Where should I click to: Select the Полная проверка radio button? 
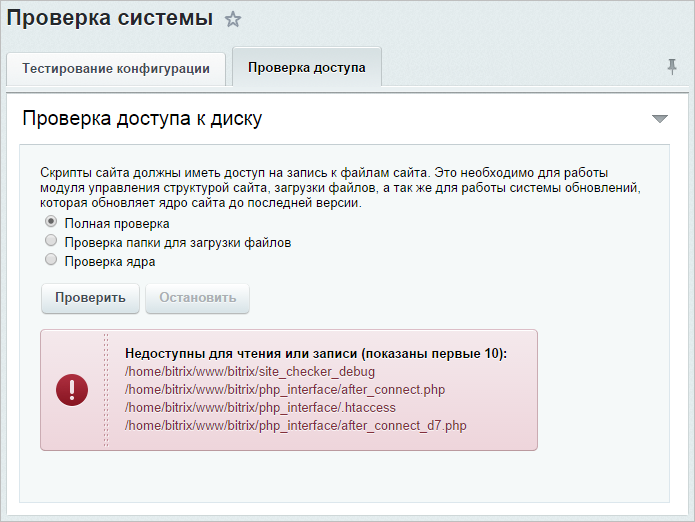coord(51,221)
